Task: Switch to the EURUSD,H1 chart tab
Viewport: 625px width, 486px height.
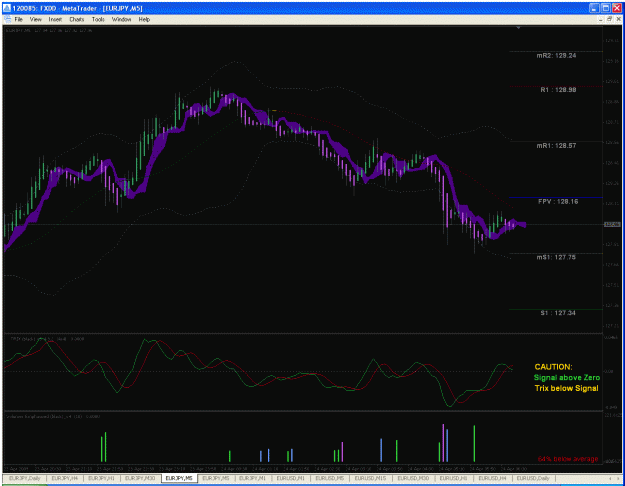Action: [453, 478]
